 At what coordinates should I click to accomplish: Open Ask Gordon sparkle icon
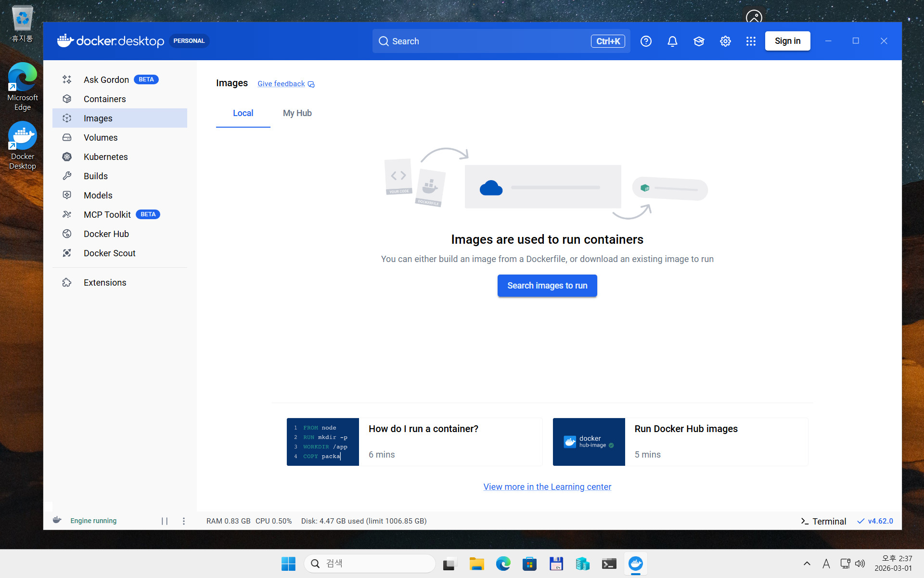pyautogui.click(x=67, y=79)
